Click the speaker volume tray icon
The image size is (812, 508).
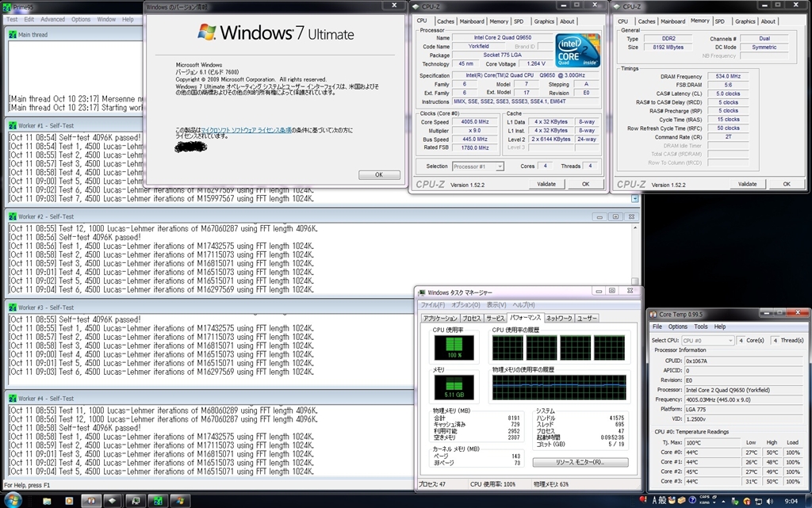click(x=769, y=502)
